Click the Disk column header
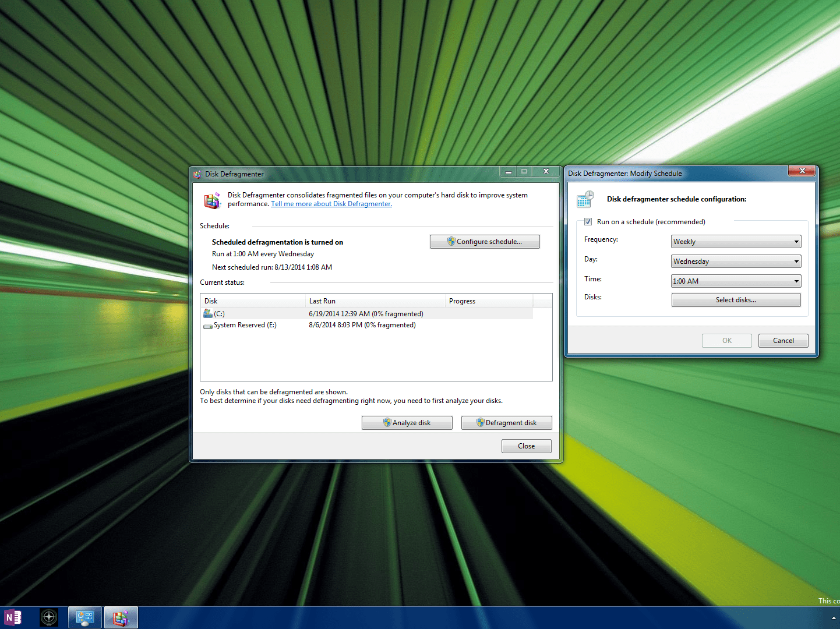This screenshot has width=840, height=629. click(253, 301)
